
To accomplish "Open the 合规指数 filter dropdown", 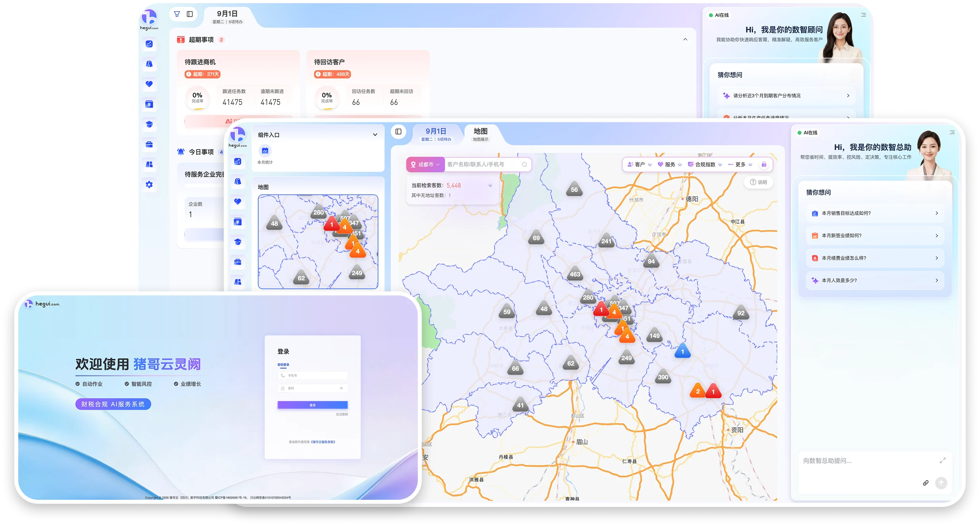I will click(705, 164).
